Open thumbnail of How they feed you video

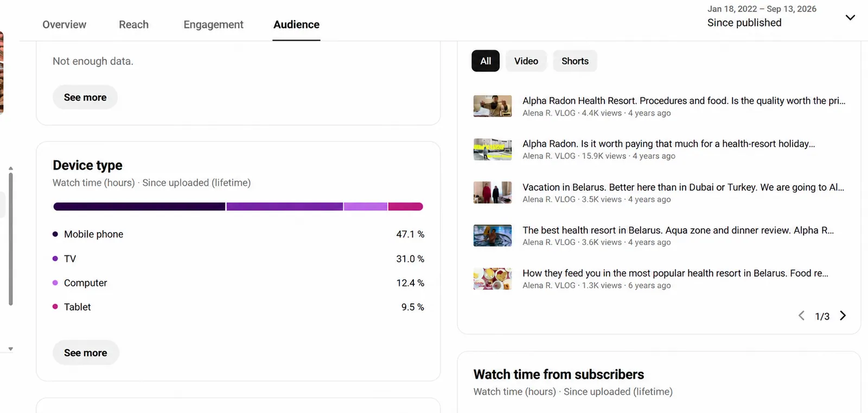(x=493, y=279)
